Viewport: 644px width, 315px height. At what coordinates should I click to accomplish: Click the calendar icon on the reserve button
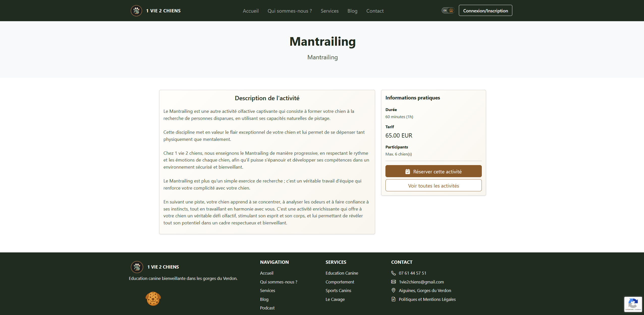pyautogui.click(x=408, y=171)
